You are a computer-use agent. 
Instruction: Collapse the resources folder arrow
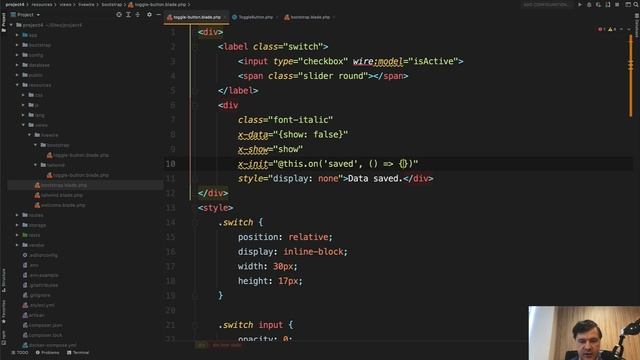tap(17, 85)
